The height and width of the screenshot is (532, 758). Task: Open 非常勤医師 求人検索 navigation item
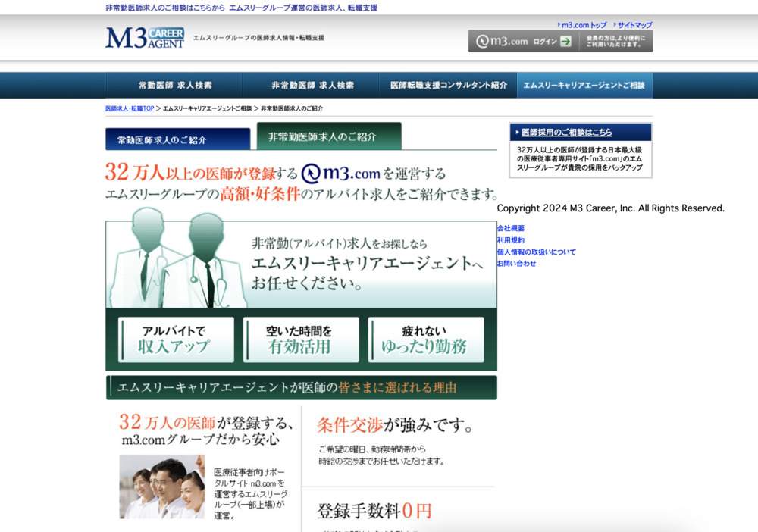click(312, 86)
